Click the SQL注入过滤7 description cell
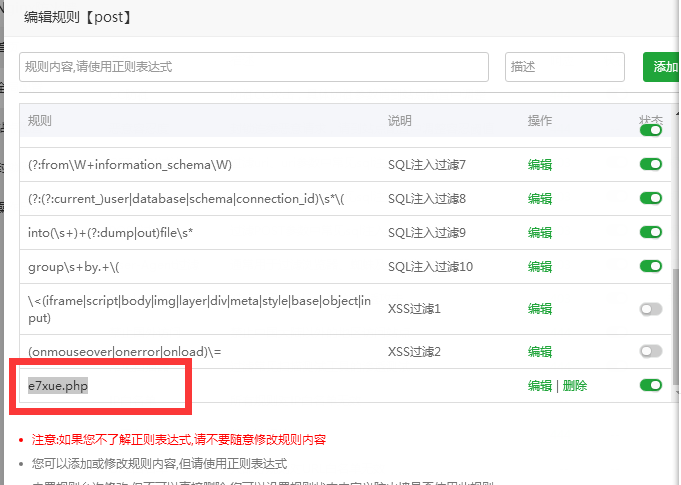Screen dimensions: 681x485 tap(426, 165)
